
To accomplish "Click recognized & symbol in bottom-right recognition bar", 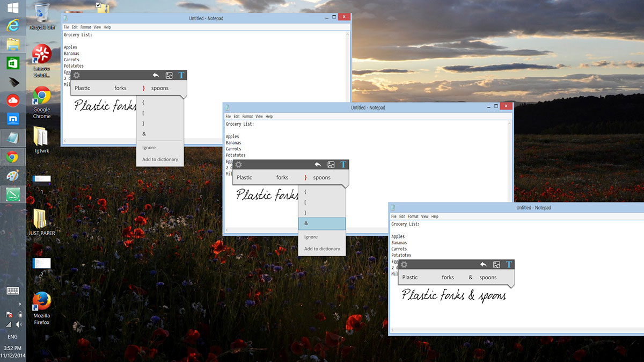I will [471, 278].
